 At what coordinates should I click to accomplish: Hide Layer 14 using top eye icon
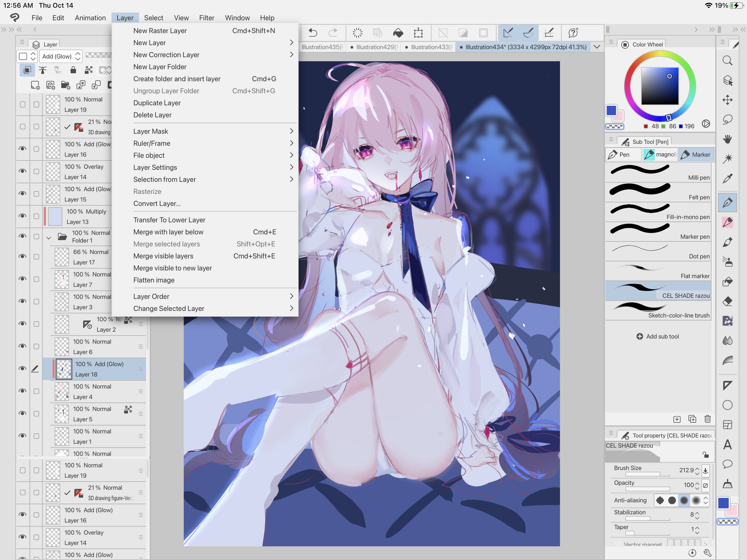22,171
